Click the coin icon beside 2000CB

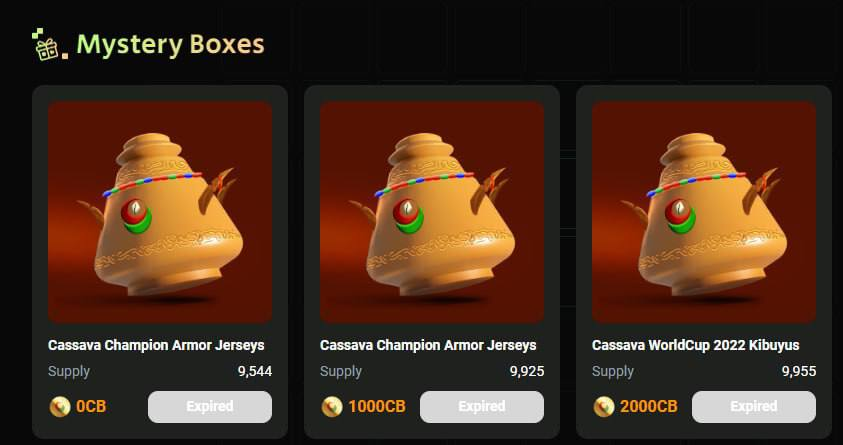(604, 407)
